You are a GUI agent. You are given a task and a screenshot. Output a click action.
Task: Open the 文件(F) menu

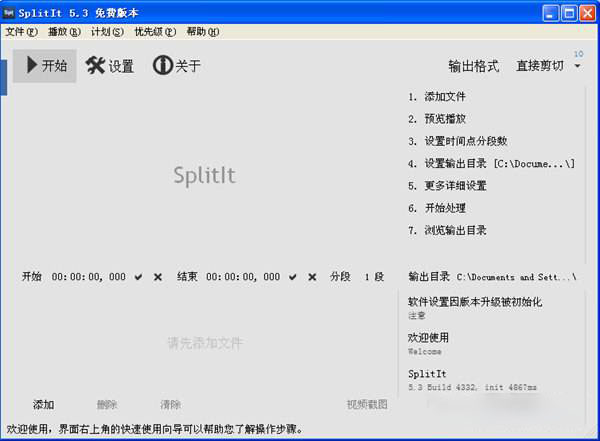21,32
